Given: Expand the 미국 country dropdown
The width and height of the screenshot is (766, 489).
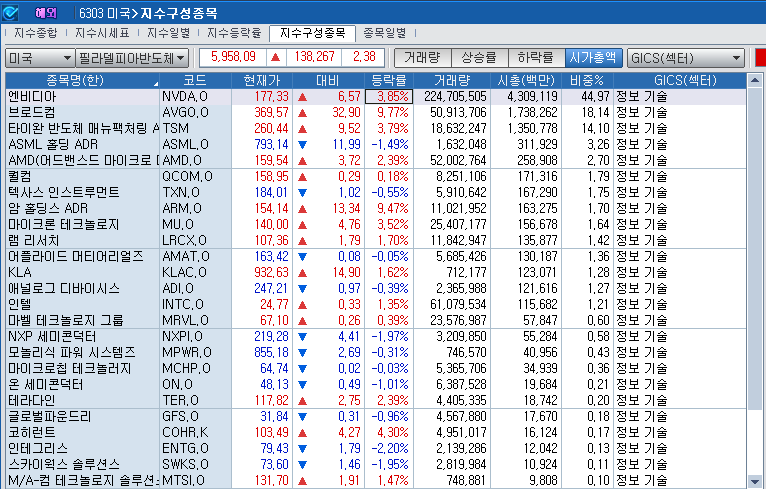Looking at the screenshot, I should pyautogui.click(x=40, y=58).
